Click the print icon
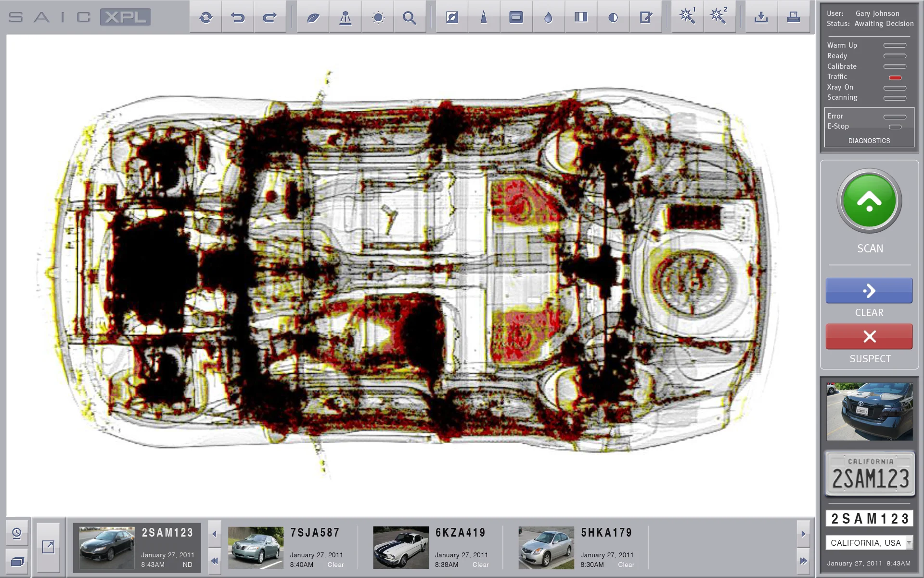 (793, 18)
